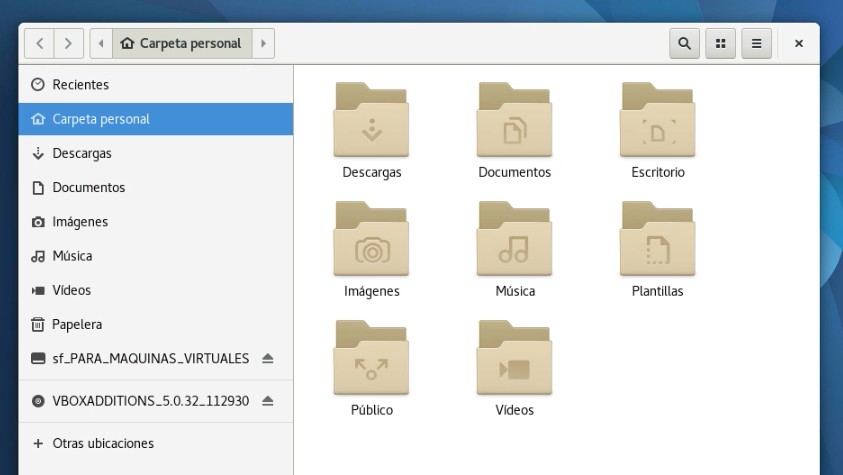Select the Documentos folder icon

(x=514, y=121)
